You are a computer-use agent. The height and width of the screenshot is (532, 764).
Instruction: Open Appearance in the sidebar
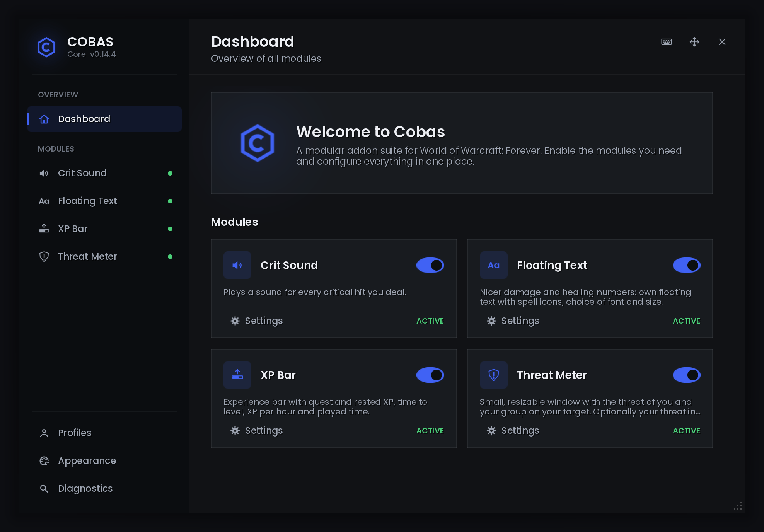(104, 461)
